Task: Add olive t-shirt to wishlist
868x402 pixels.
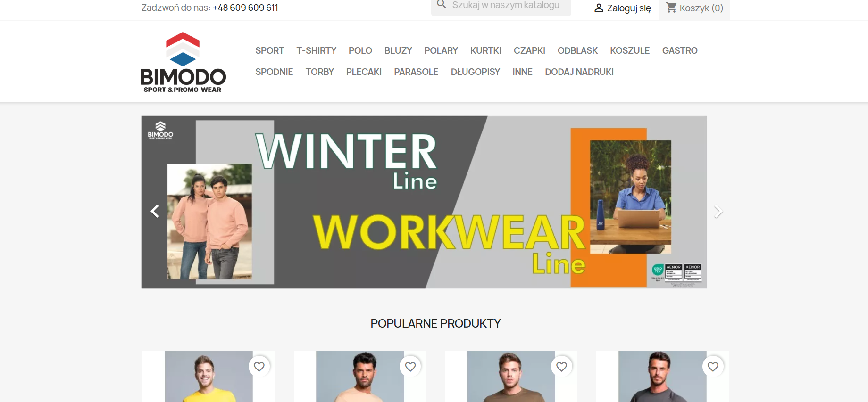Action: (x=561, y=367)
